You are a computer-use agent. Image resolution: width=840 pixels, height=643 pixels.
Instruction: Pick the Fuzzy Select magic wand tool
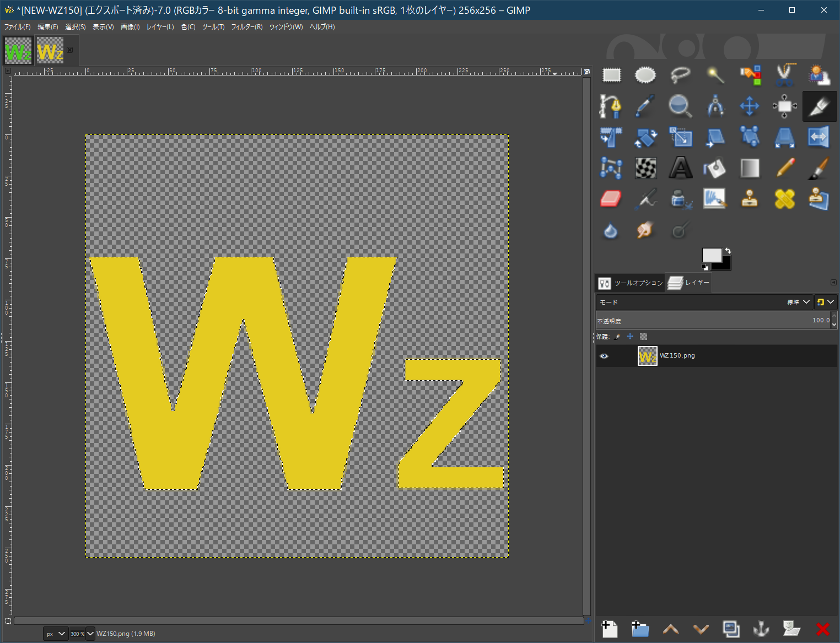[715, 75]
